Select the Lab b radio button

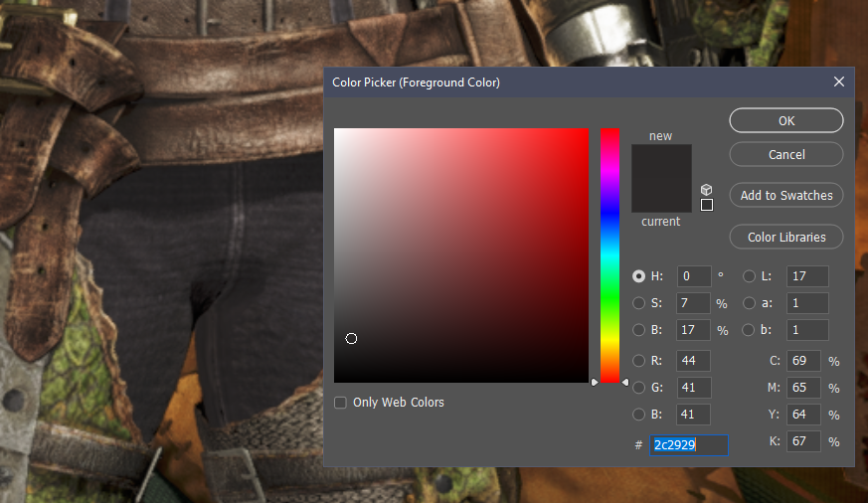tap(749, 330)
